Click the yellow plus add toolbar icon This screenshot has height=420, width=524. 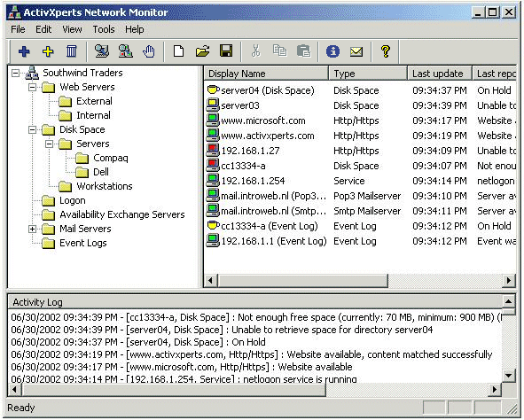point(48,51)
